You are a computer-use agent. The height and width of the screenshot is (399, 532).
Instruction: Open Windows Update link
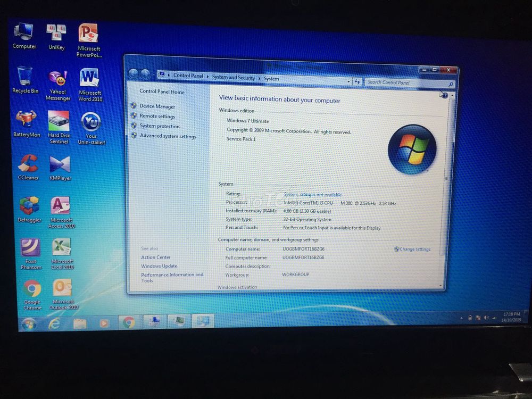pyautogui.click(x=159, y=266)
